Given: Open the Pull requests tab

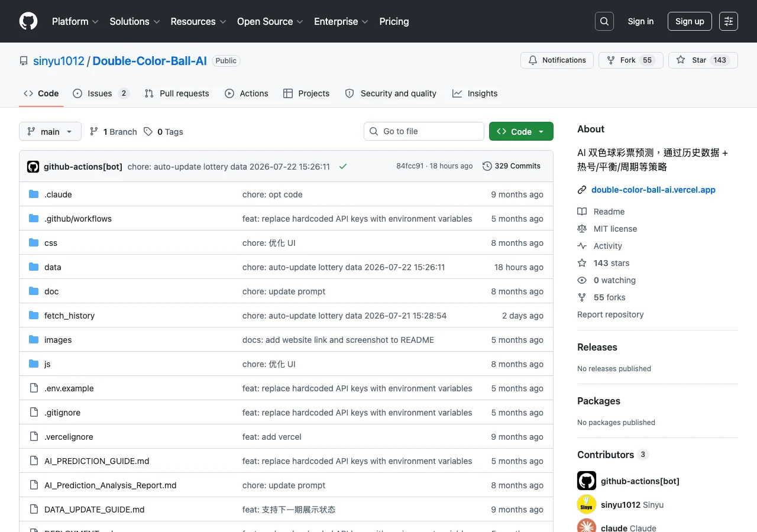Looking at the screenshot, I should pyautogui.click(x=177, y=93).
